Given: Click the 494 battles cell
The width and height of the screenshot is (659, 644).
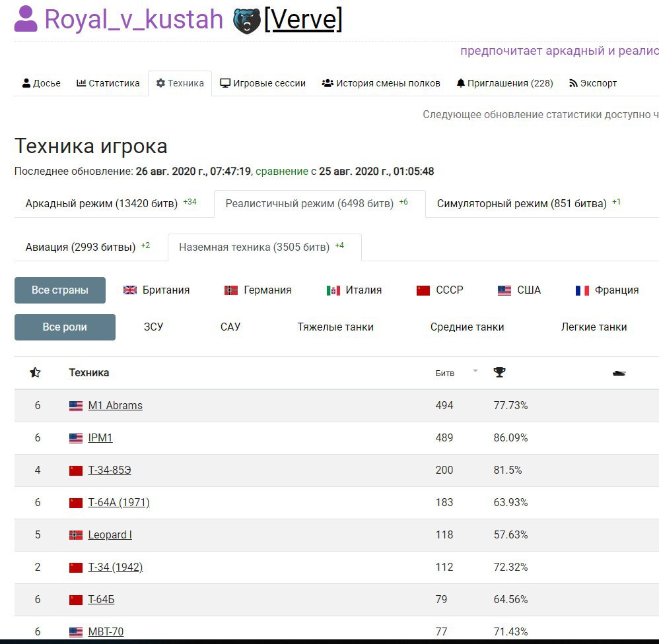Looking at the screenshot, I should (x=444, y=405).
